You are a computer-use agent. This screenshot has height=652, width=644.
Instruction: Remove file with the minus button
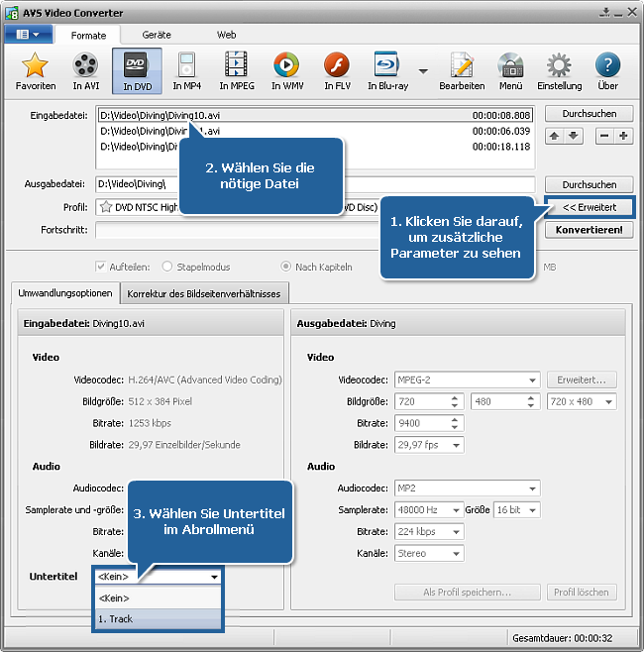click(604, 136)
